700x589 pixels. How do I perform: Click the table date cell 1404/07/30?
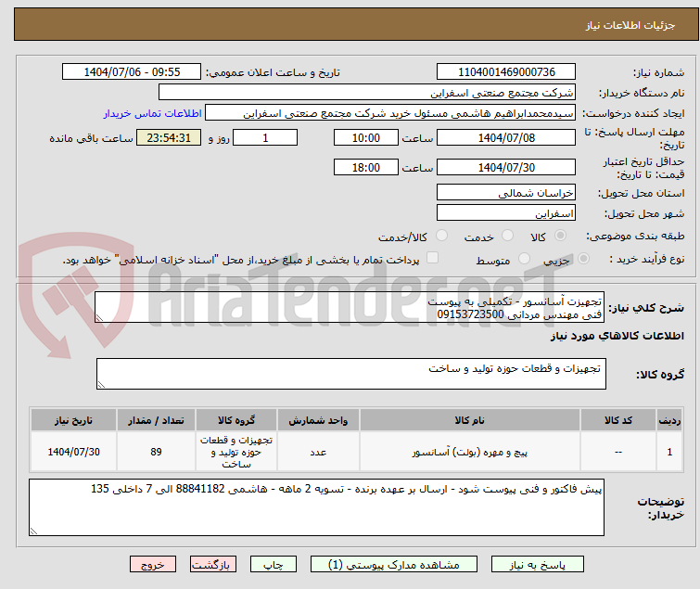click(73, 452)
